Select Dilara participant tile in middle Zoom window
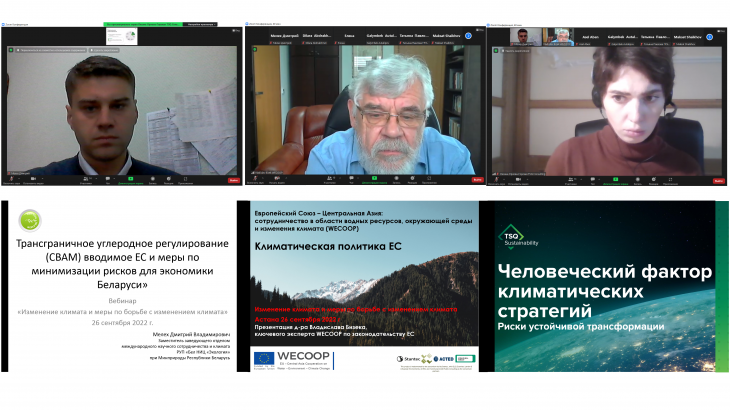Viewport: 730px width, 410px height. pos(317,35)
